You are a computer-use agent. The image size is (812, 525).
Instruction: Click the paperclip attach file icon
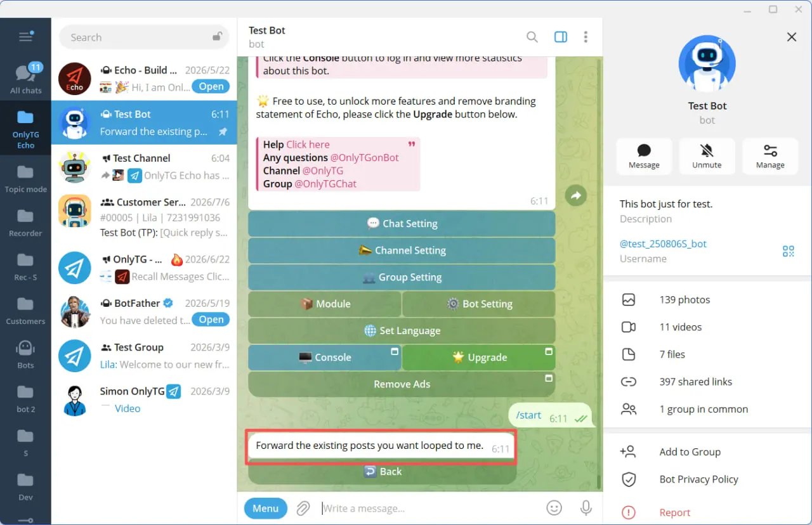pos(303,509)
